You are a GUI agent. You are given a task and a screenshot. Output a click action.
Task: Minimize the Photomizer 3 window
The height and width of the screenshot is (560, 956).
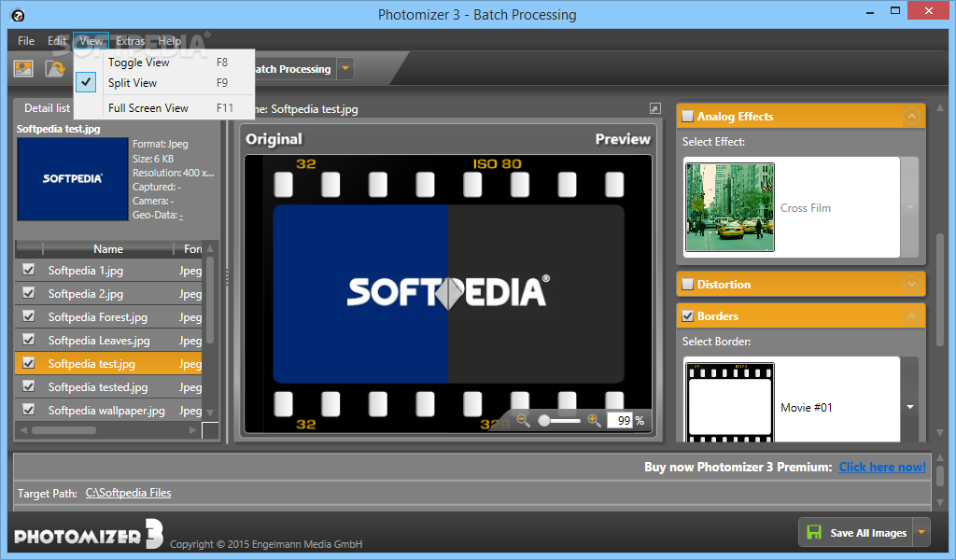pyautogui.click(x=869, y=11)
